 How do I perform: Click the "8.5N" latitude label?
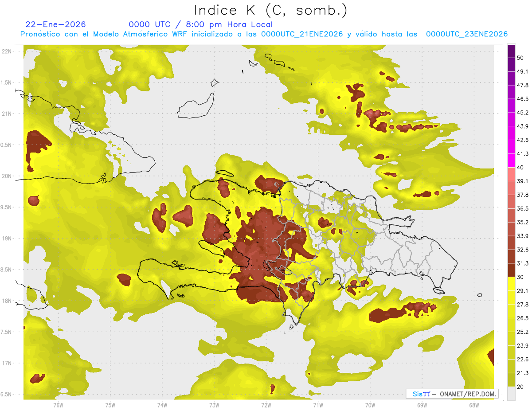(7, 270)
